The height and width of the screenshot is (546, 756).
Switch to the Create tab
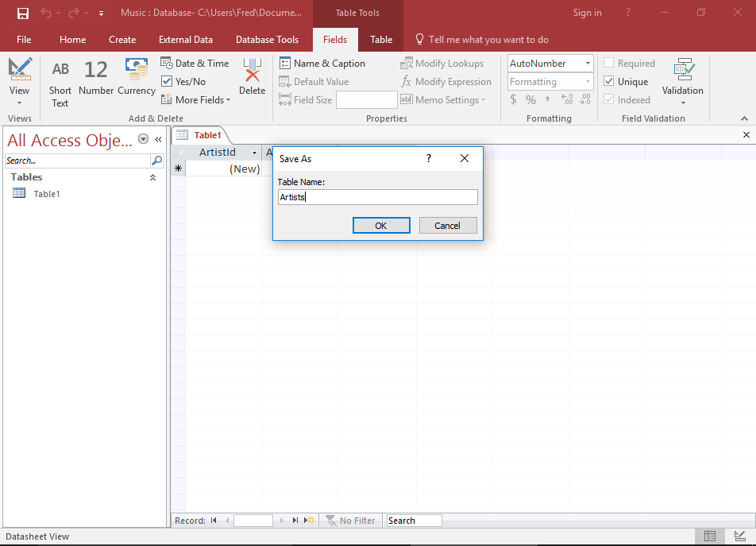coord(122,40)
